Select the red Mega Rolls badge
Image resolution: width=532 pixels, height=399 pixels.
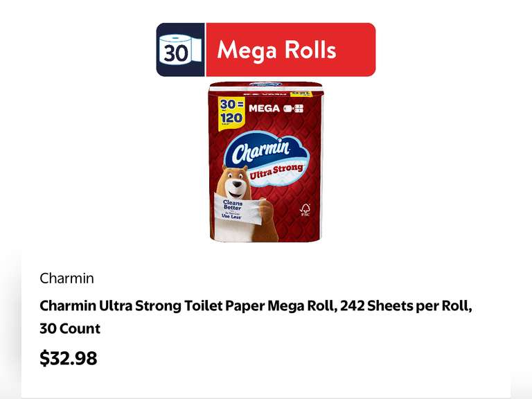[291, 50]
